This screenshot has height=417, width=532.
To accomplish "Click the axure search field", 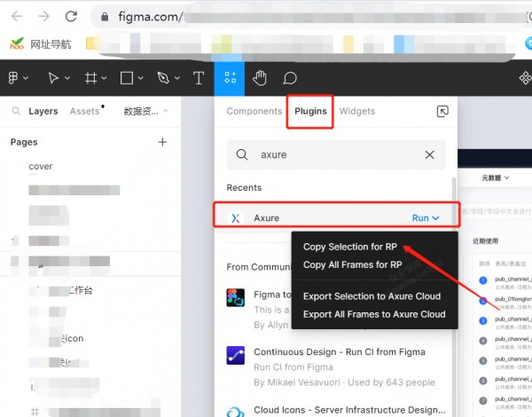I will pos(336,155).
